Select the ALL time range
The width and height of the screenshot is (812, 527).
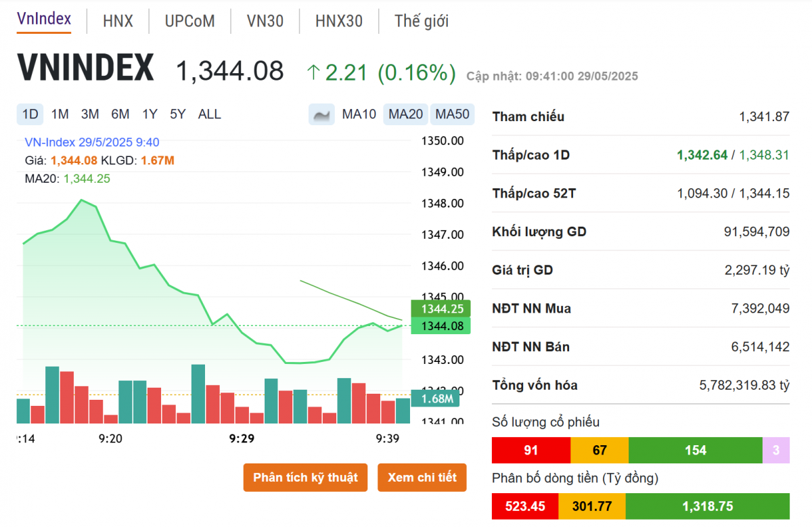click(209, 114)
